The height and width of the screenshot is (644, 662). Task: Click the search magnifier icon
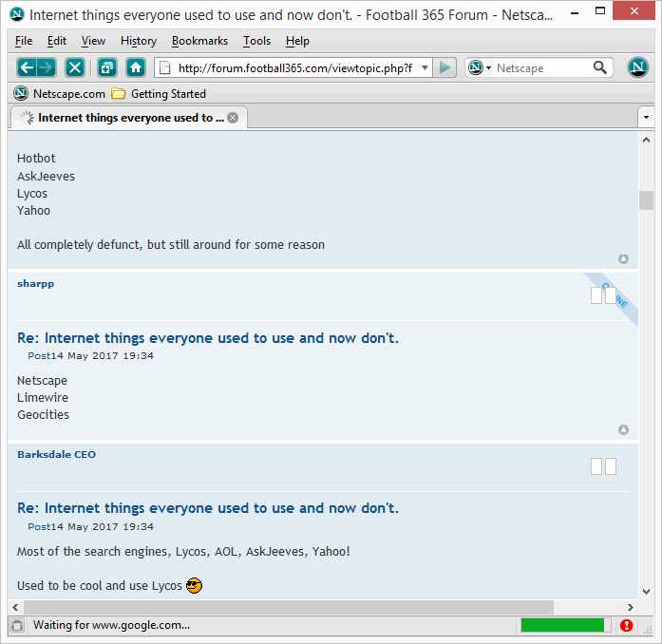coord(600,67)
